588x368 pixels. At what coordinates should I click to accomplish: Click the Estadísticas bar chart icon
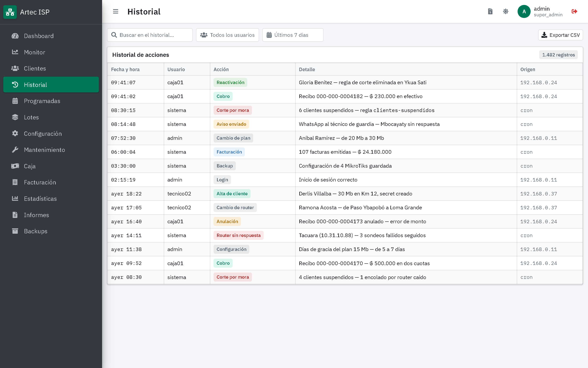15,198
